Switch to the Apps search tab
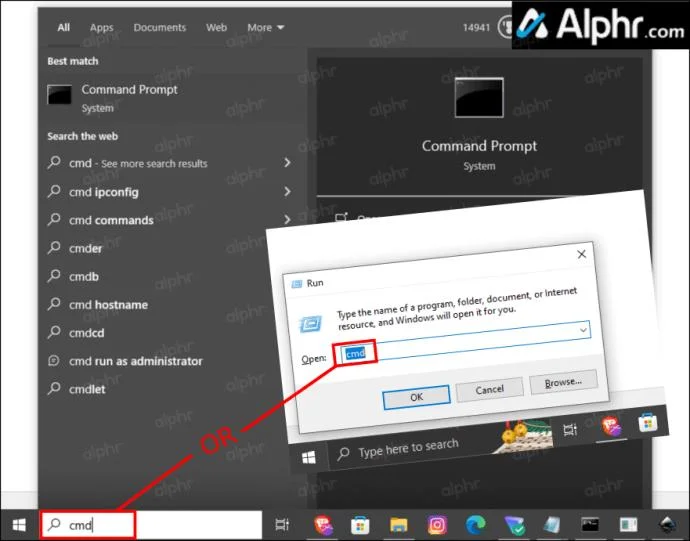This screenshot has width=690, height=541. (x=102, y=27)
